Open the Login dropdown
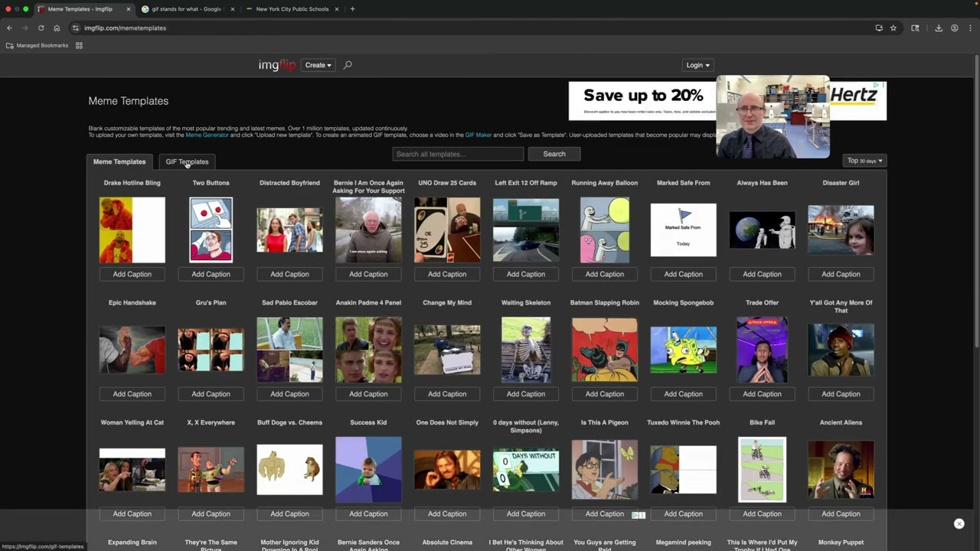 click(697, 65)
